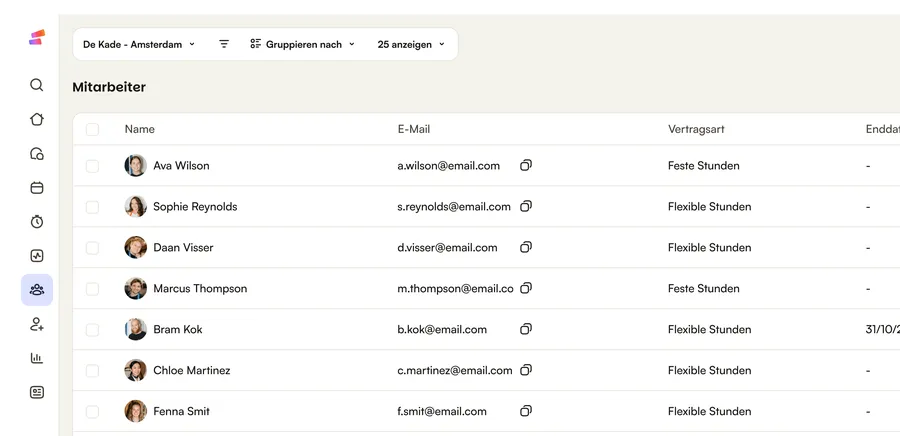This screenshot has width=900, height=436.
Task: Copy d.visser@email.com using copy icon
Action: pyautogui.click(x=526, y=247)
